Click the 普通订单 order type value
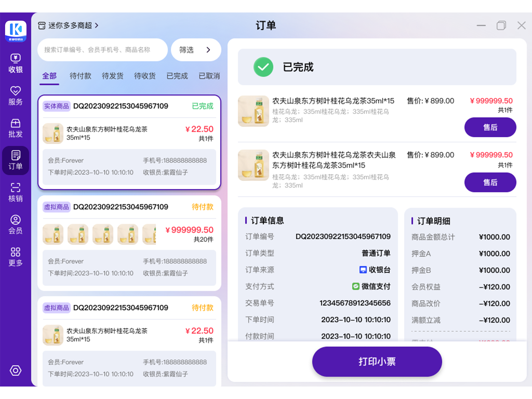 pyautogui.click(x=376, y=253)
